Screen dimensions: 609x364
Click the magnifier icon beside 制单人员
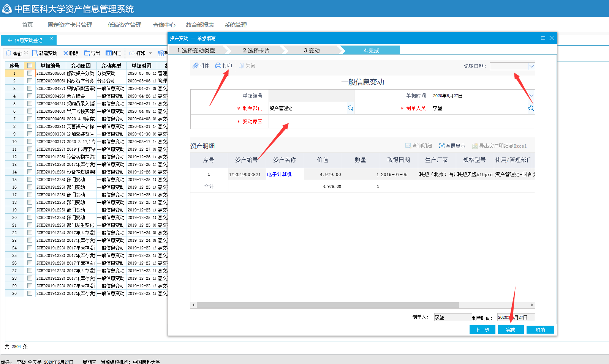coord(531,108)
